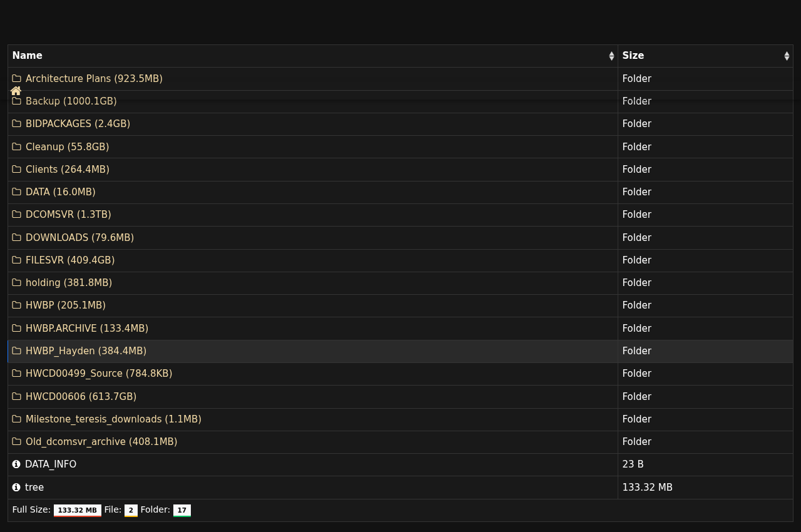The width and height of the screenshot is (801, 532).
Task: Click the home icon
Action: (x=16, y=91)
